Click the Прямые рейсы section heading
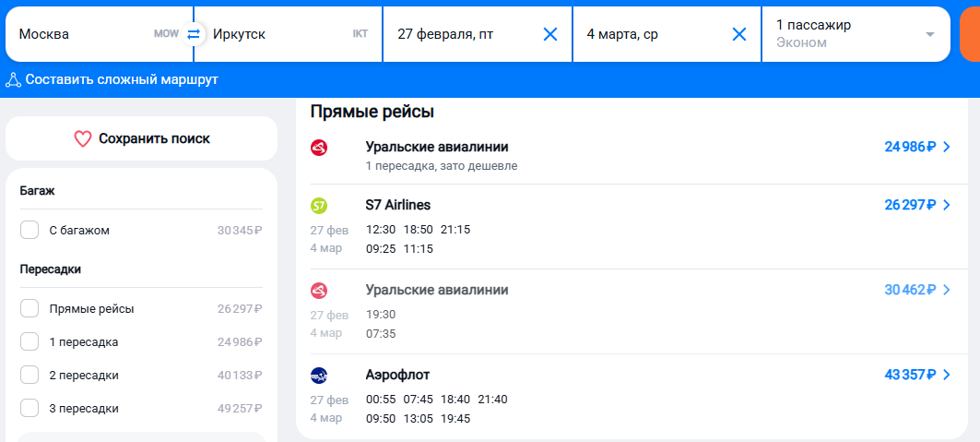The width and height of the screenshot is (980, 442). tap(372, 112)
